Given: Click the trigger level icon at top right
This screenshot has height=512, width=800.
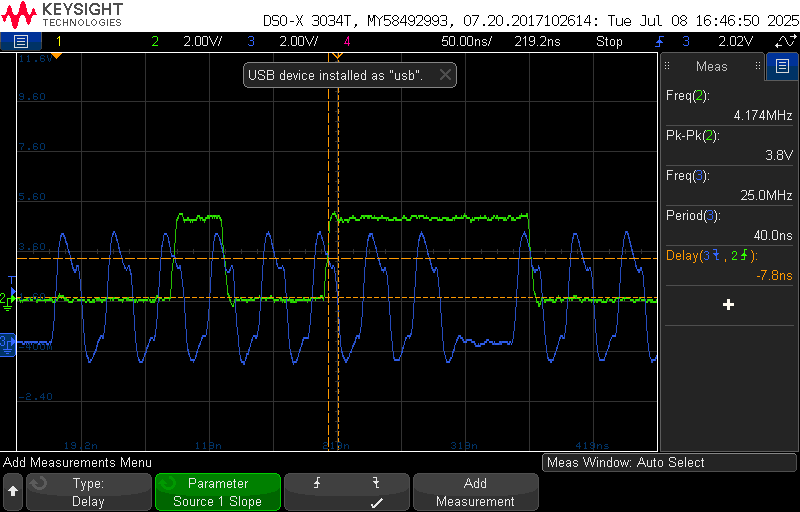Looking at the screenshot, I should tap(782, 41).
